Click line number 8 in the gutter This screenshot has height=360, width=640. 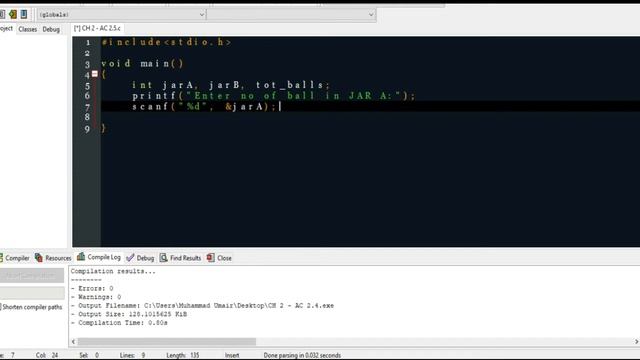tap(87, 117)
